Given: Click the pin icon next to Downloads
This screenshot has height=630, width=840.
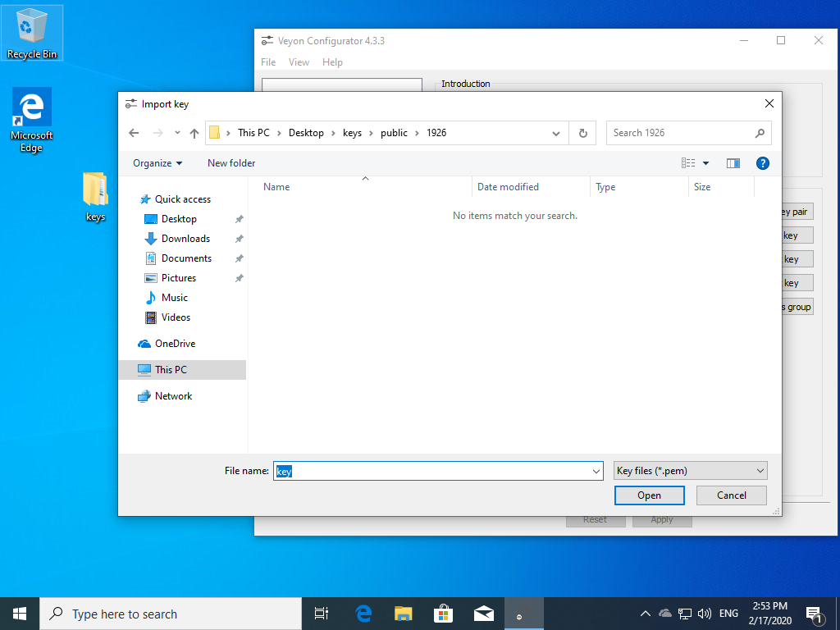Looking at the screenshot, I should (x=239, y=239).
